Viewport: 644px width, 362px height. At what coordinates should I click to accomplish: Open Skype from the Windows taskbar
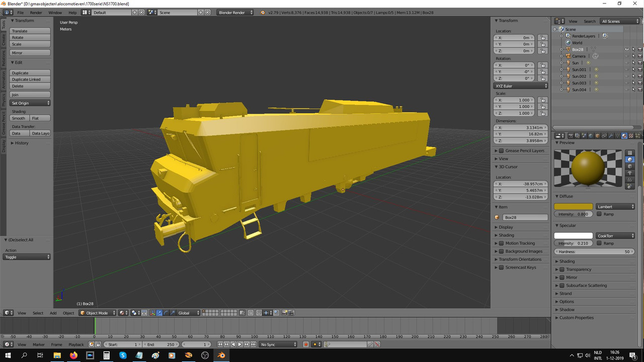click(x=123, y=355)
